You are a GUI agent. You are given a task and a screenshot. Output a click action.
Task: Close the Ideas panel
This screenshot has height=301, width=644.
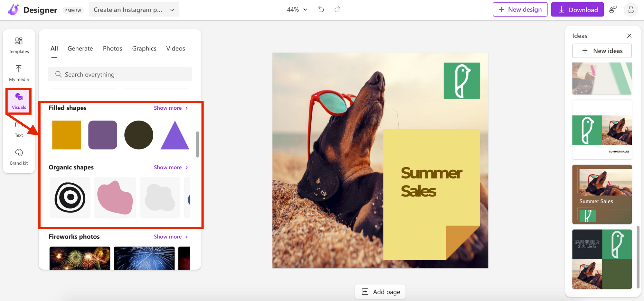629,36
